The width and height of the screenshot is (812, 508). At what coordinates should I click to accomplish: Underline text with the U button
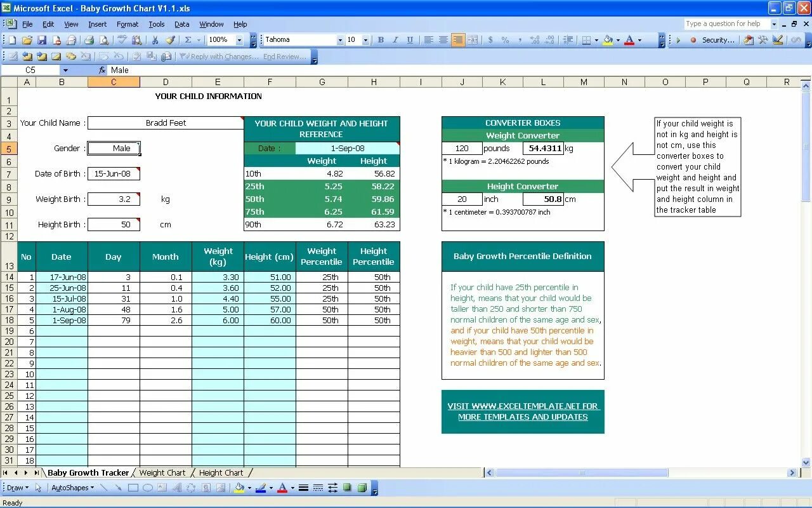(410, 40)
